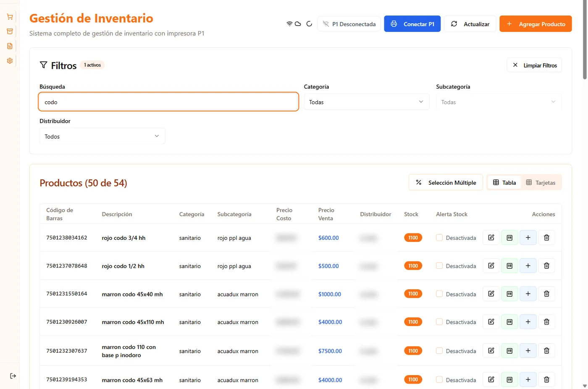This screenshot has height=389, width=588.
Task: Toggle stock alert for marron codo 45x63 mh
Action: (x=439, y=380)
